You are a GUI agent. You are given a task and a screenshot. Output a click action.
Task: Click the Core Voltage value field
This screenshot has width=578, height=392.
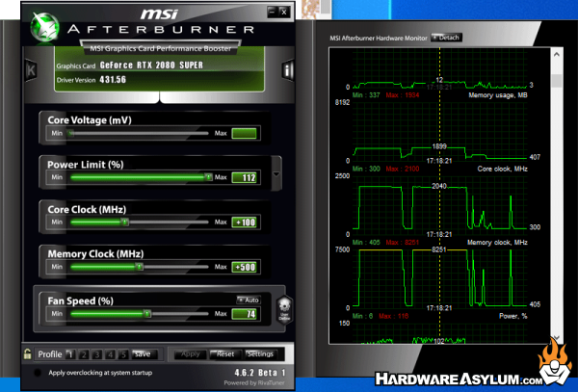244,133
